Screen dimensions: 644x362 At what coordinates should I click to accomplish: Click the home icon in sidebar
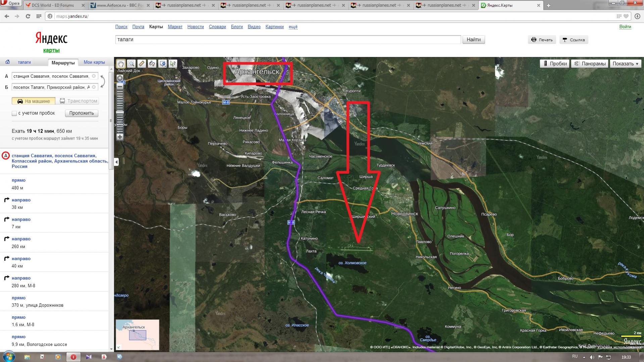point(7,62)
